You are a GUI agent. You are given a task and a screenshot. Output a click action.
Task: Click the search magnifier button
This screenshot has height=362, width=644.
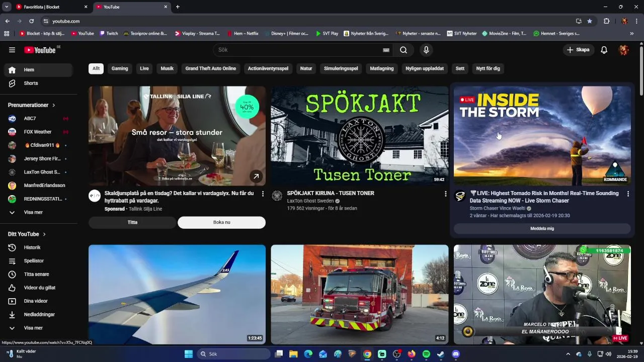click(x=404, y=50)
